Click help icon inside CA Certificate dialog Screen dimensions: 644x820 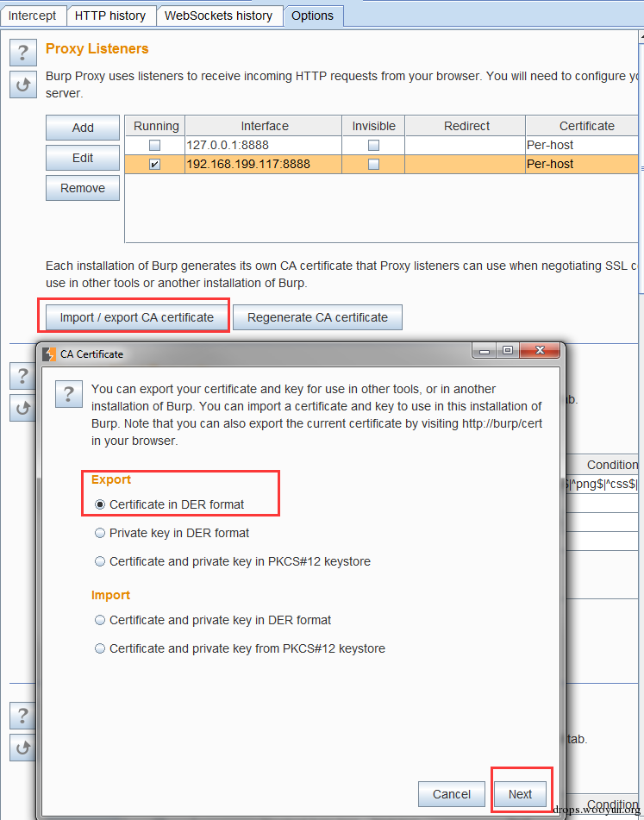point(68,394)
